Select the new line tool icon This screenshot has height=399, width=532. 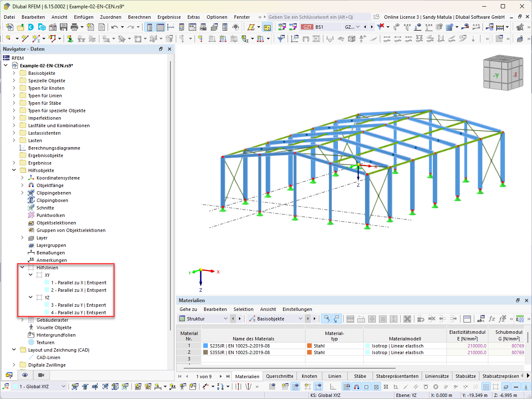tap(25, 39)
